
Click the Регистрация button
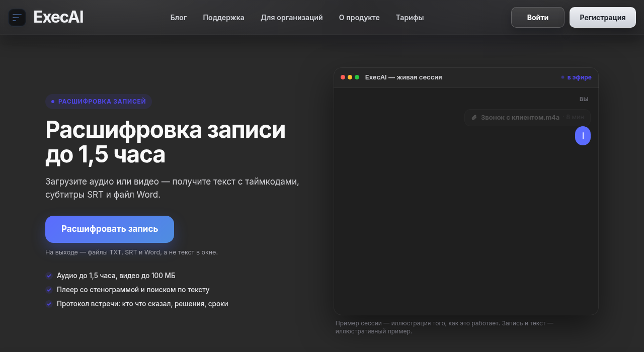tap(603, 18)
